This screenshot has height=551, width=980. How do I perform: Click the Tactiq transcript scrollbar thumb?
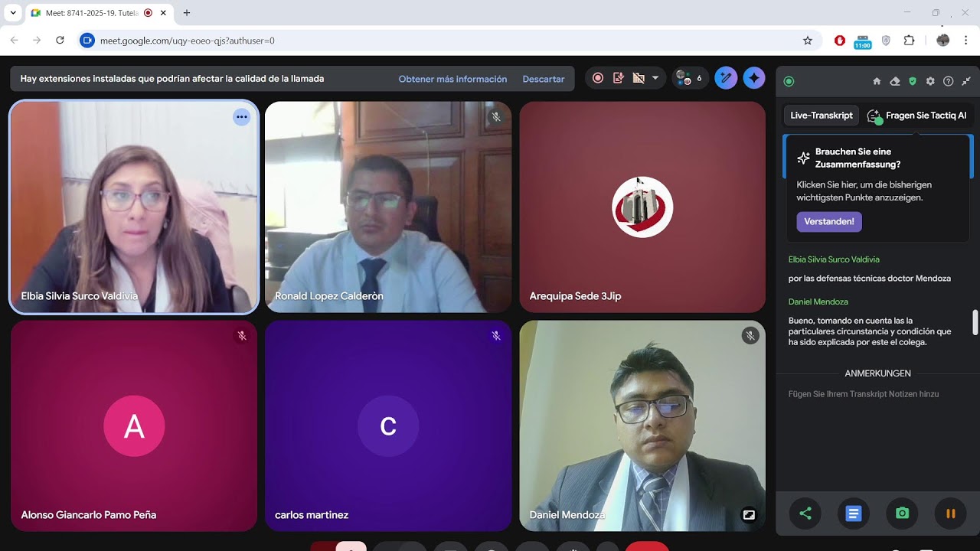click(975, 322)
